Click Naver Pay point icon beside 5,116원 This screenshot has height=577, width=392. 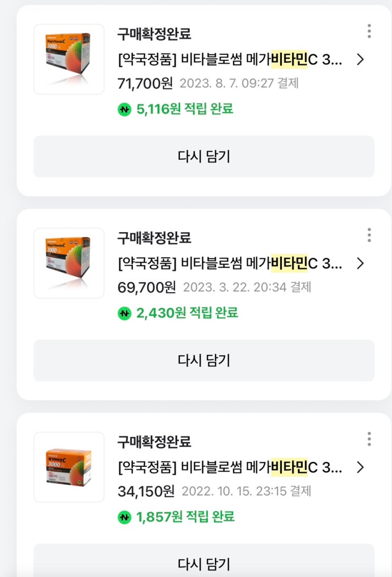click(125, 109)
